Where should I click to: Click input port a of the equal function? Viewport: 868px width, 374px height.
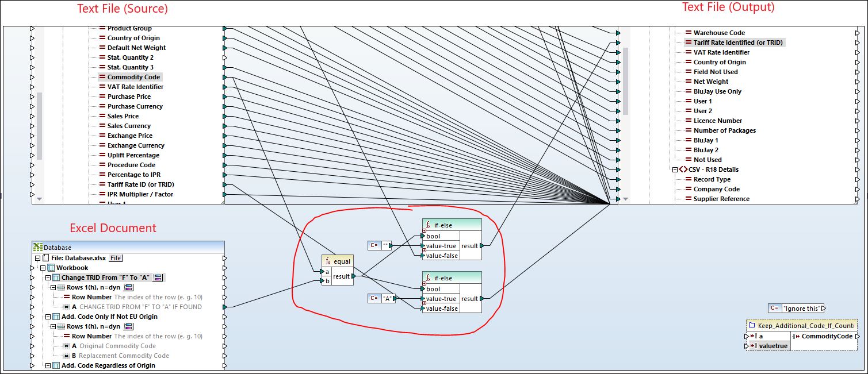[x=322, y=272]
